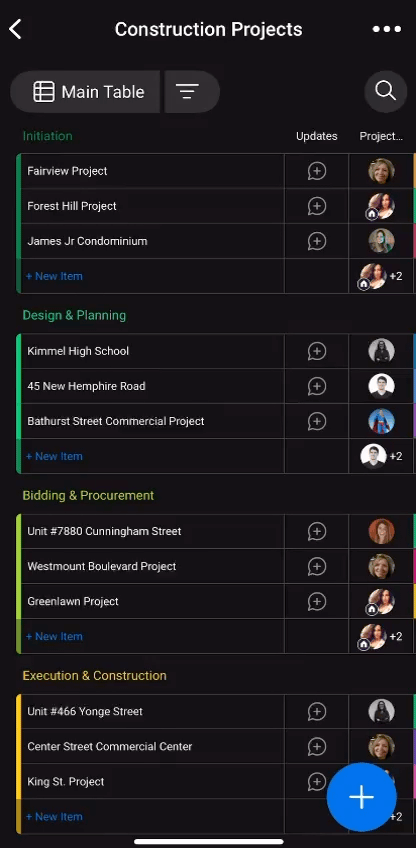The height and width of the screenshot is (848, 416).
Task: Collapse the Bidding & Procurement group
Action: coord(88,495)
